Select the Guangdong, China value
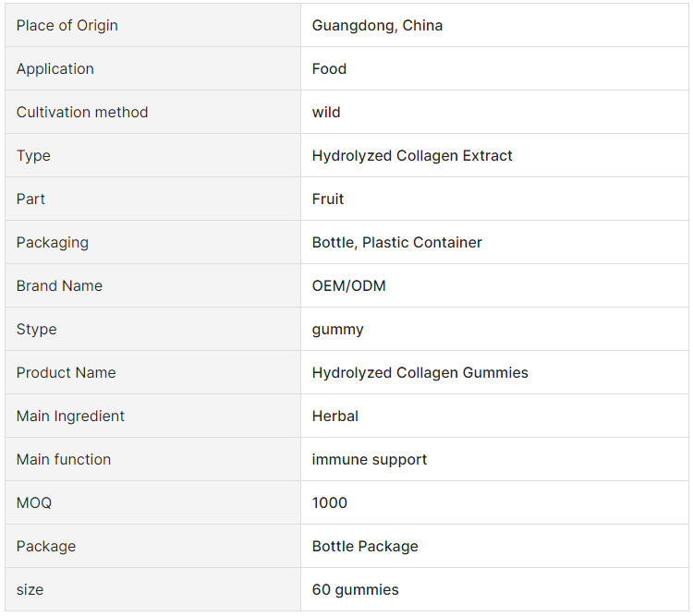The width and height of the screenshot is (693, 616). (x=377, y=26)
